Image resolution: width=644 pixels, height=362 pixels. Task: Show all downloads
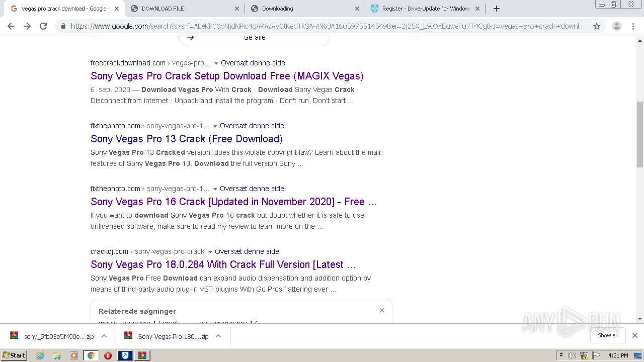[x=608, y=335]
